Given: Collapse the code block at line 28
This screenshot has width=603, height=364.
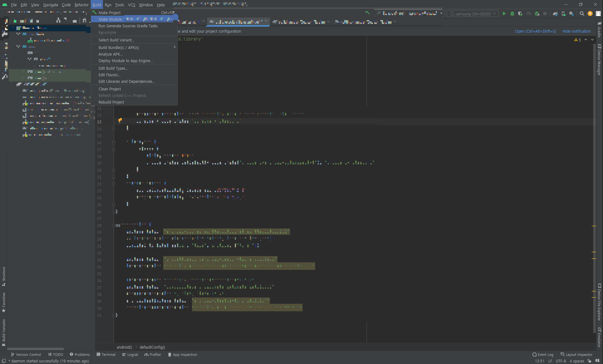Looking at the screenshot, I should click(114, 225).
